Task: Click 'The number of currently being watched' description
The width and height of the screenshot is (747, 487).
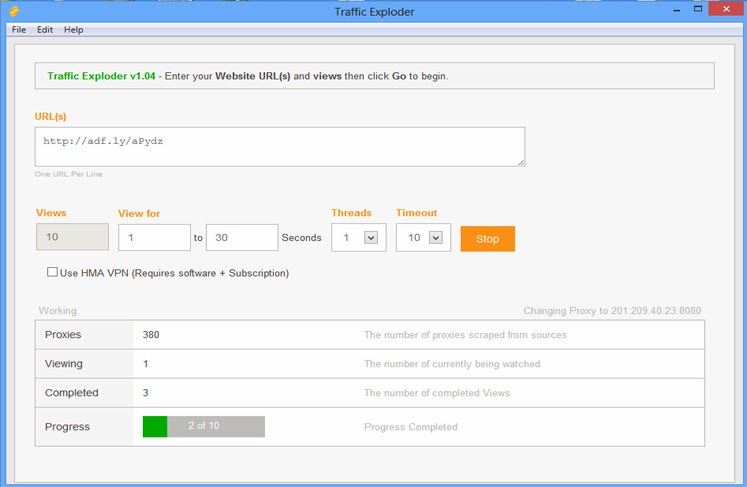Action: click(x=452, y=364)
